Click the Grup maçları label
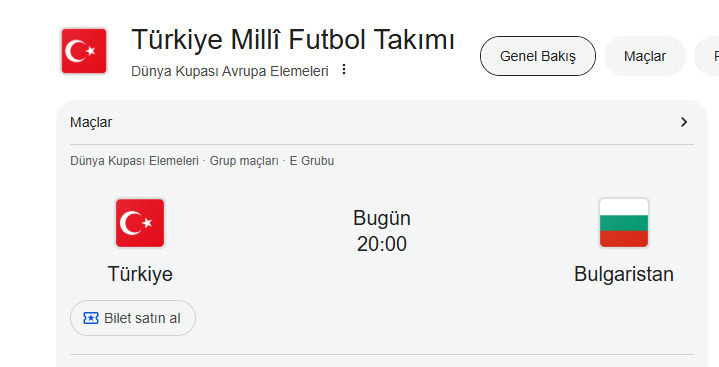 point(244,161)
